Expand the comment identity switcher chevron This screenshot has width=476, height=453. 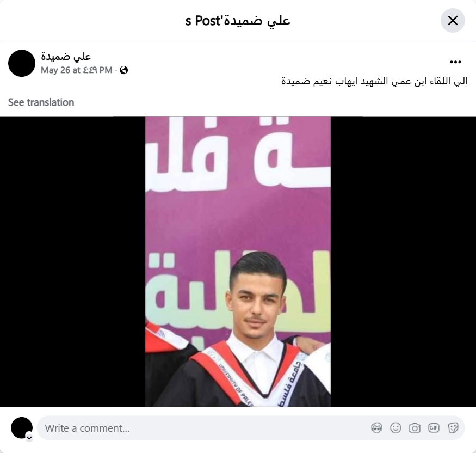tap(29, 438)
